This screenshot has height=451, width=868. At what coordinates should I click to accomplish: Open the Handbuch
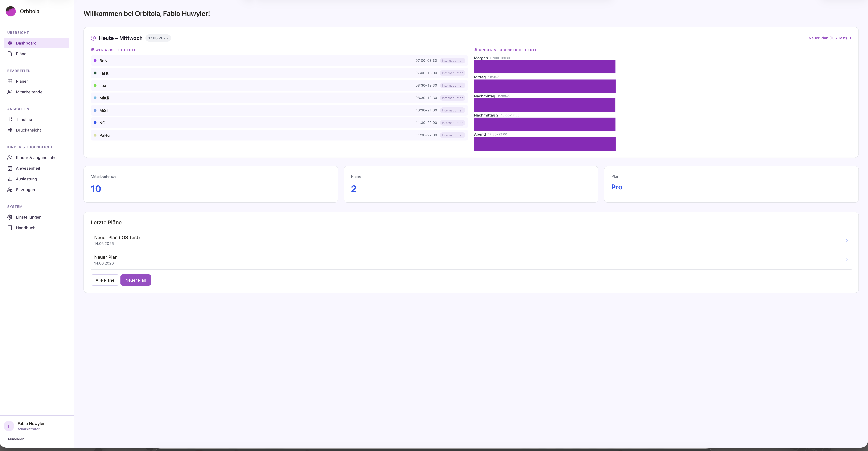coord(36,228)
